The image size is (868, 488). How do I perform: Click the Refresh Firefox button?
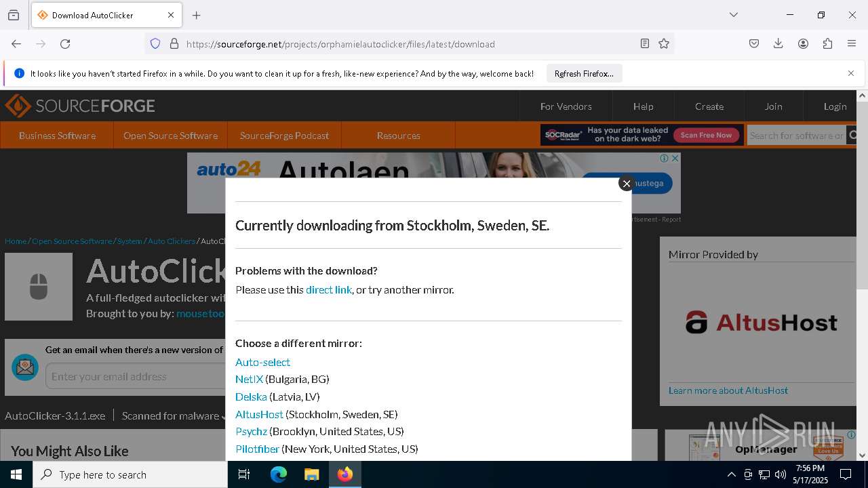(x=584, y=73)
